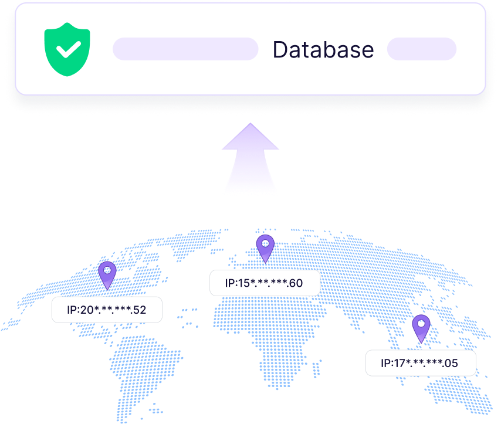Select the map pin over northern Europe
This screenshot has height=448, width=501.
265,249
